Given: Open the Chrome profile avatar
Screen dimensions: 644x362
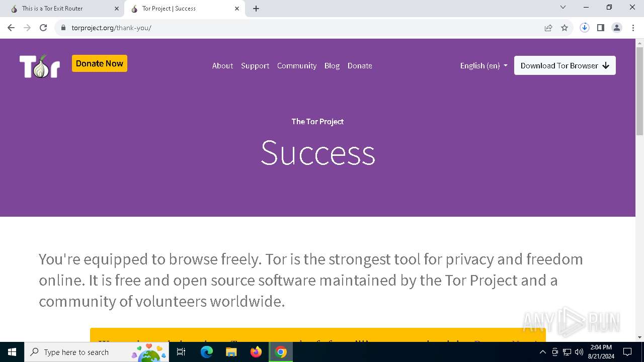Looking at the screenshot, I should [x=617, y=28].
